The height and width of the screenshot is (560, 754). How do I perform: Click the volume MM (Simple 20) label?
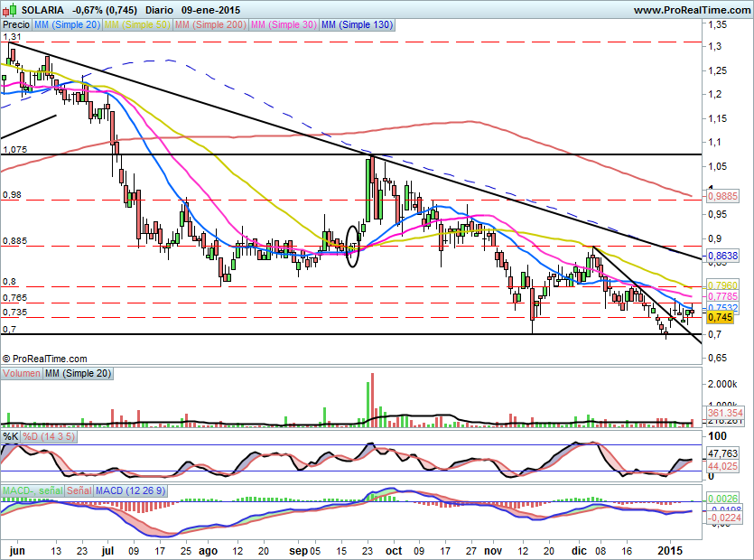(77, 373)
